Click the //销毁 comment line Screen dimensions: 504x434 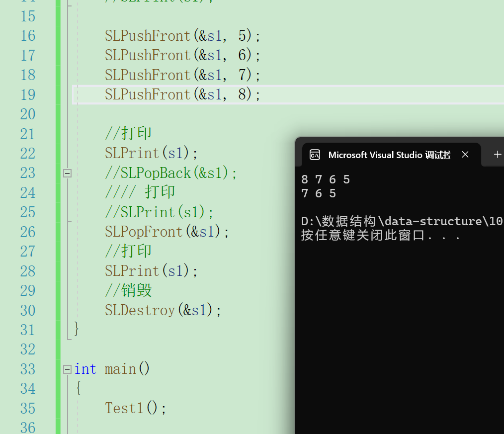128,290
